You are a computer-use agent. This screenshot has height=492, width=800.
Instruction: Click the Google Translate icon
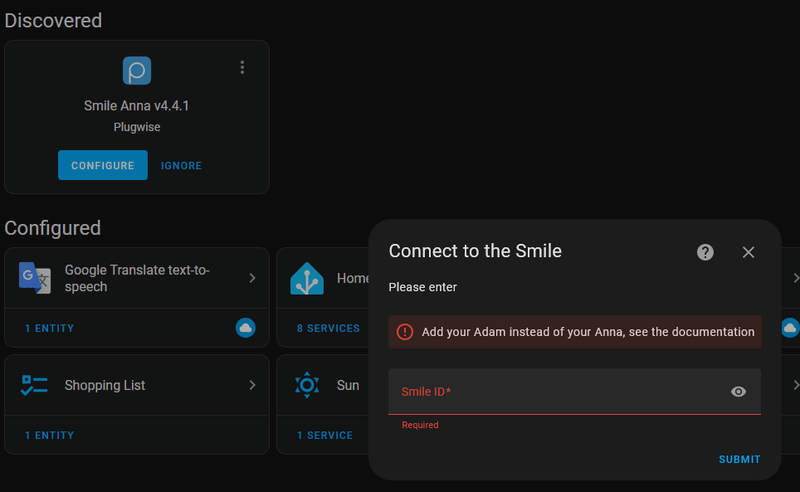(x=35, y=278)
